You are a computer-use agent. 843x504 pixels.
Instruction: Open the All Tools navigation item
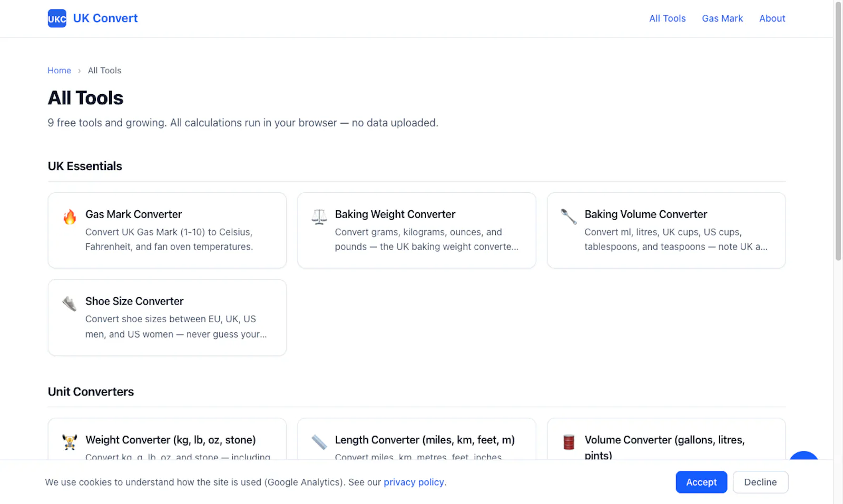[x=667, y=18]
